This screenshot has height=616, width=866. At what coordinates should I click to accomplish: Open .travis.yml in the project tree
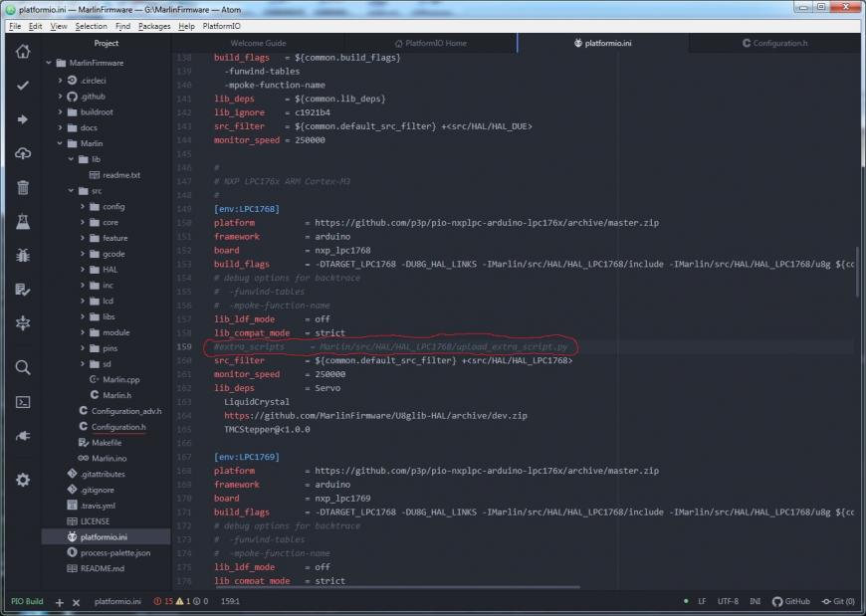coord(98,506)
